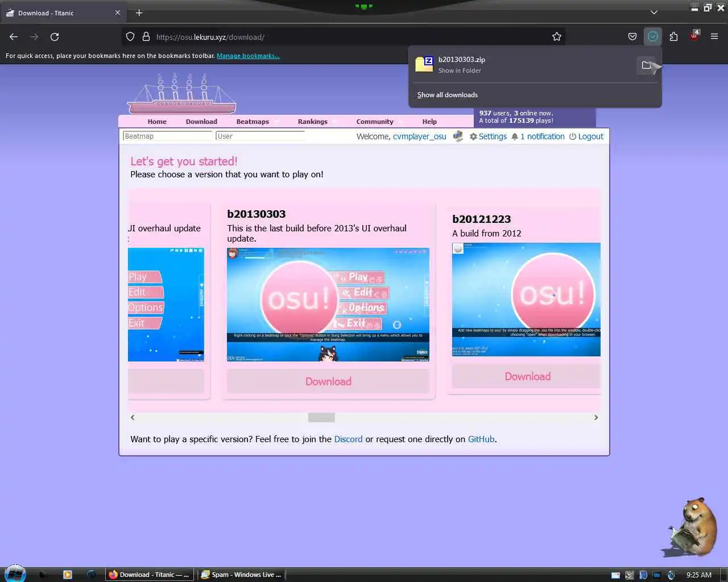
Task: Open the cvmplayer_osu profile link
Action: (420, 136)
